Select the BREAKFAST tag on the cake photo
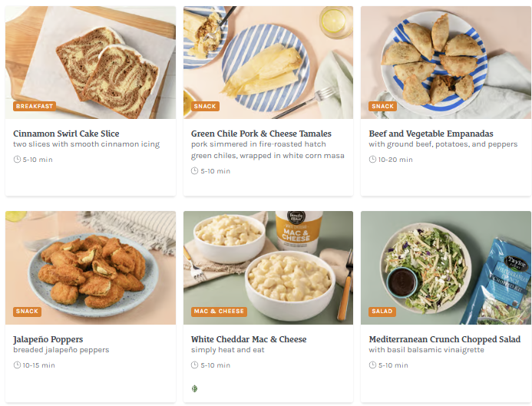 pyautogui.click(x=35, y=107)
